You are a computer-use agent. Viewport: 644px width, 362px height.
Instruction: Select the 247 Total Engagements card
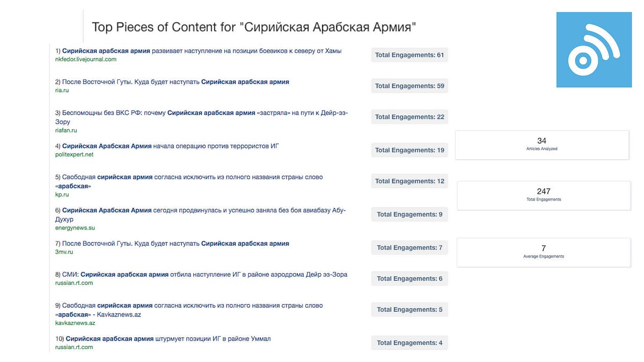click(544, 195)
